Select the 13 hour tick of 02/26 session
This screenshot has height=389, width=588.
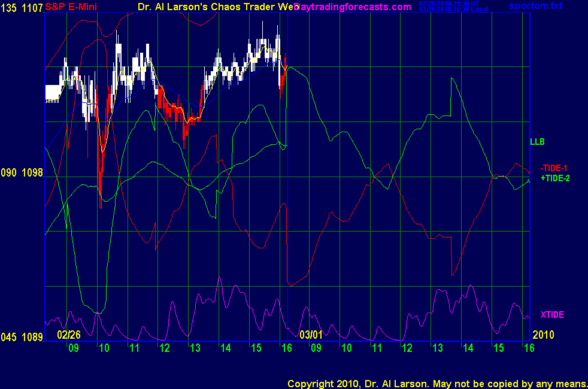pos(195,348)
